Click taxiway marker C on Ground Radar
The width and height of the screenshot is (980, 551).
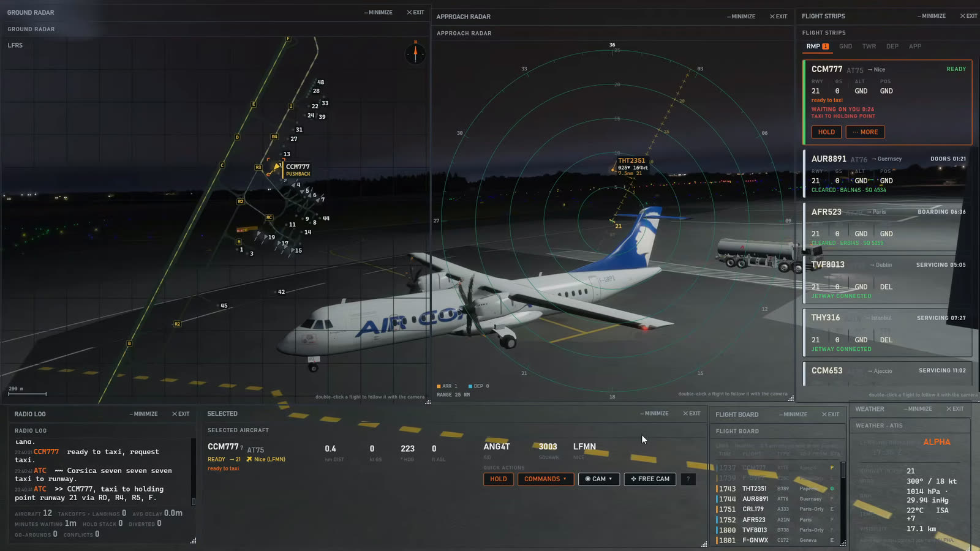pos(222,165)
